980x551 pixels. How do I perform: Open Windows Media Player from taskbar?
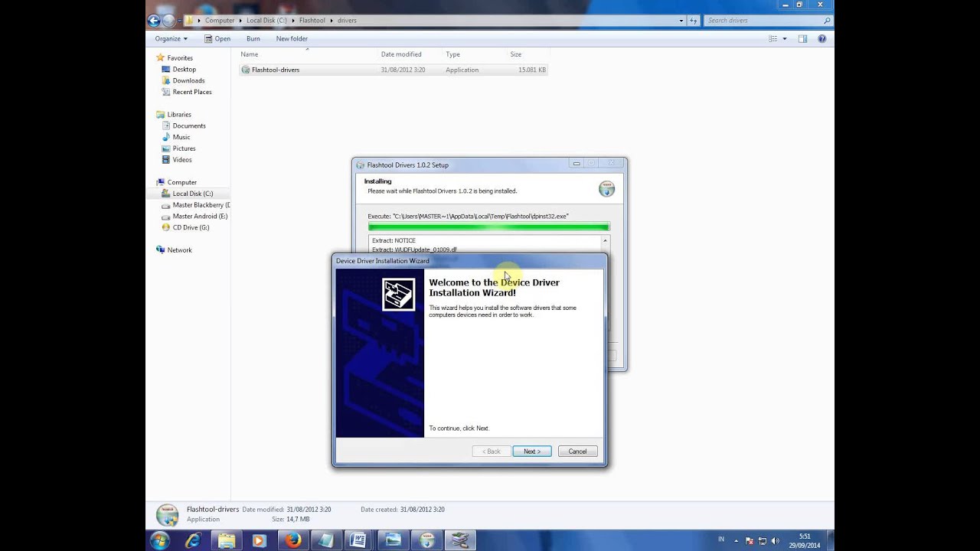tap(259, 540)
